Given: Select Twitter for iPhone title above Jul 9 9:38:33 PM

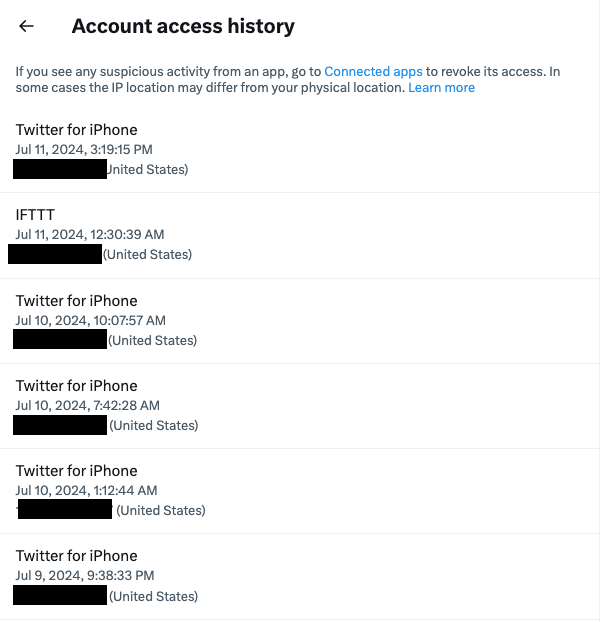Looking at the screenshot, I should click(76, 556).
